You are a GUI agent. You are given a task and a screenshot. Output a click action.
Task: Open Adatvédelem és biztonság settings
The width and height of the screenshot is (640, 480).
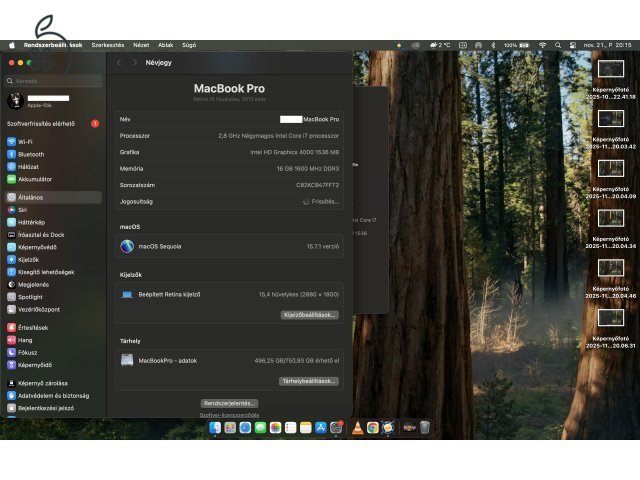click(x=48, y=396)
